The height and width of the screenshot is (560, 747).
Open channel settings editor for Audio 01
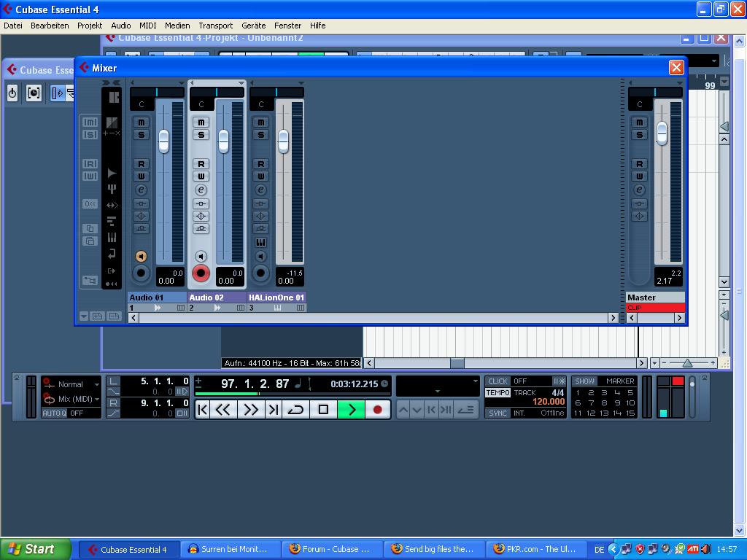pyautogui.click(x=141, y=190)
